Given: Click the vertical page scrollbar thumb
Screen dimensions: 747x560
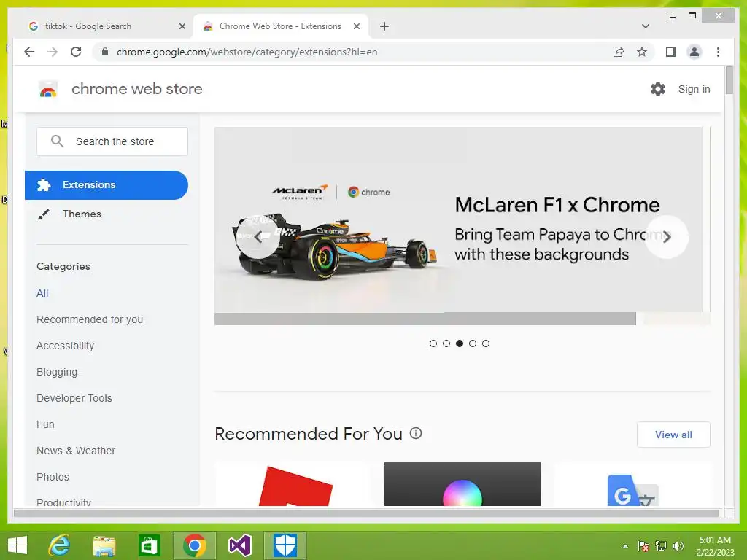Looking at the screenshot, I should click(x=729, y=80).
